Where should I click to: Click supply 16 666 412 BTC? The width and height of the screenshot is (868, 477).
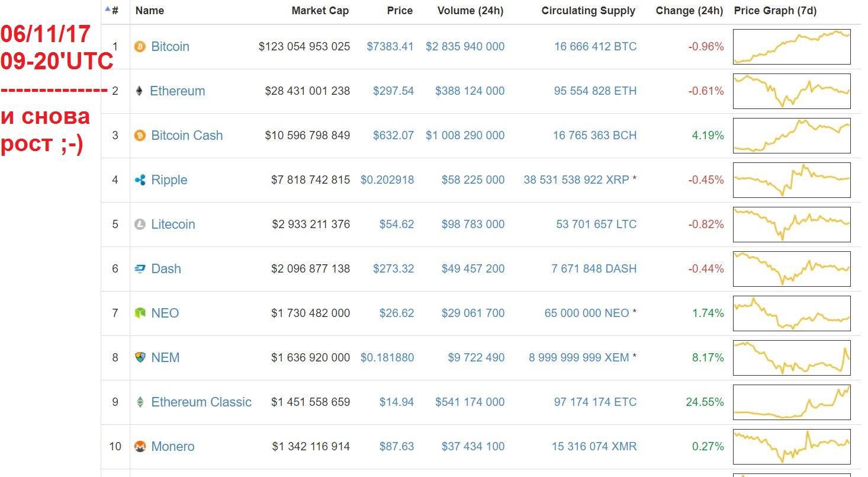(x=596, y=46)
